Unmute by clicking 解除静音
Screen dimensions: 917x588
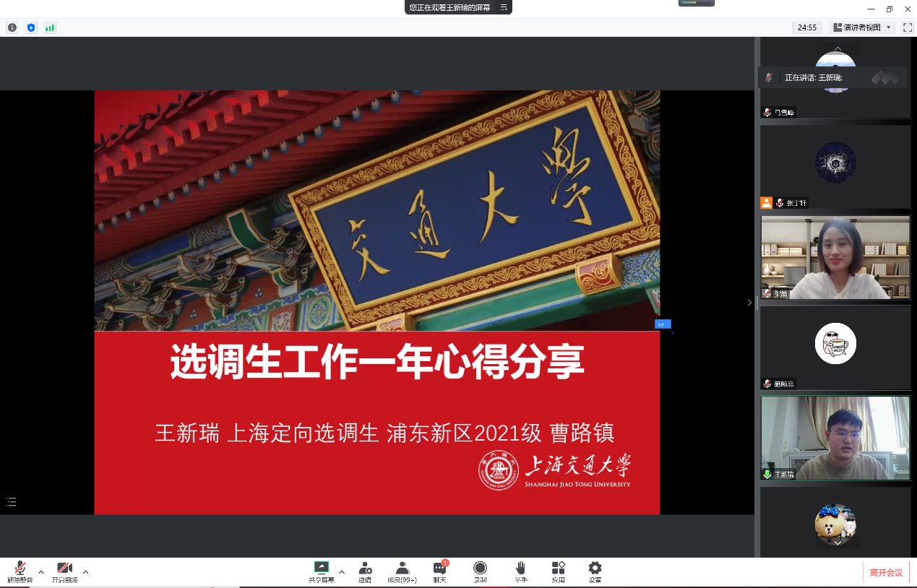[20, 571]
